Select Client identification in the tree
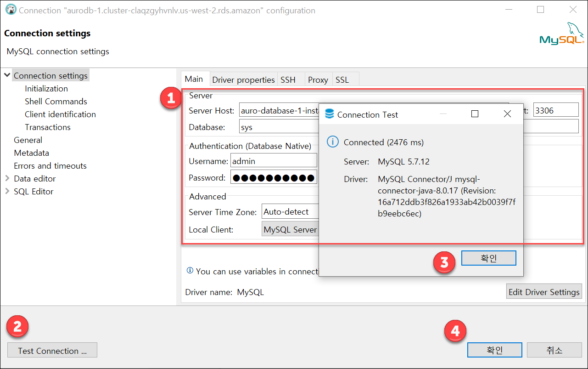 pos(60,114)
